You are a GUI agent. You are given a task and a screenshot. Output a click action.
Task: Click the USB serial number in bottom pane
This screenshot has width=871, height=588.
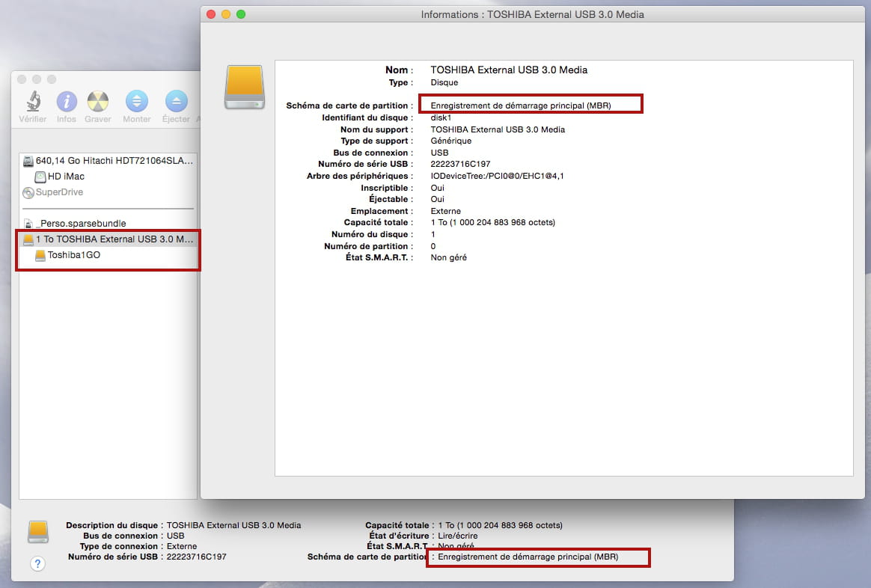(197, 557)
